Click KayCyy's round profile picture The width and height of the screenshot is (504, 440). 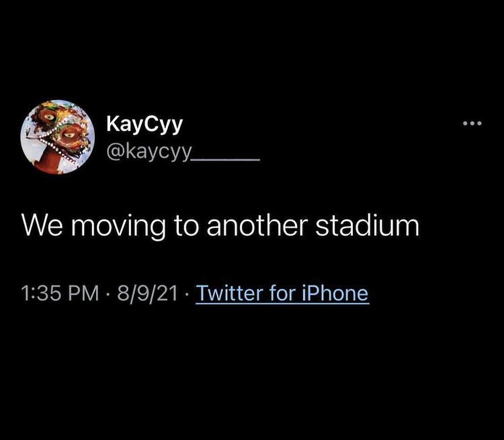click(x=58, y=136)
